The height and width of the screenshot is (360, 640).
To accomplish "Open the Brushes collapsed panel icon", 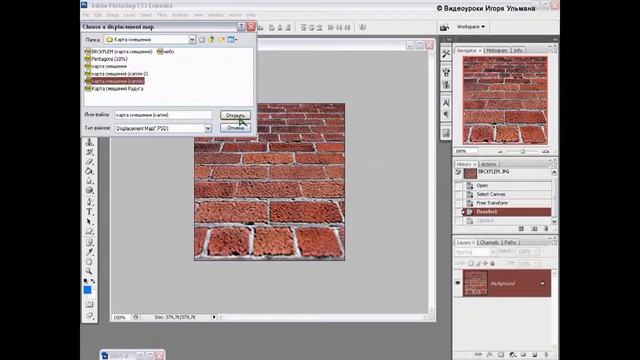I will click(446, 72).
